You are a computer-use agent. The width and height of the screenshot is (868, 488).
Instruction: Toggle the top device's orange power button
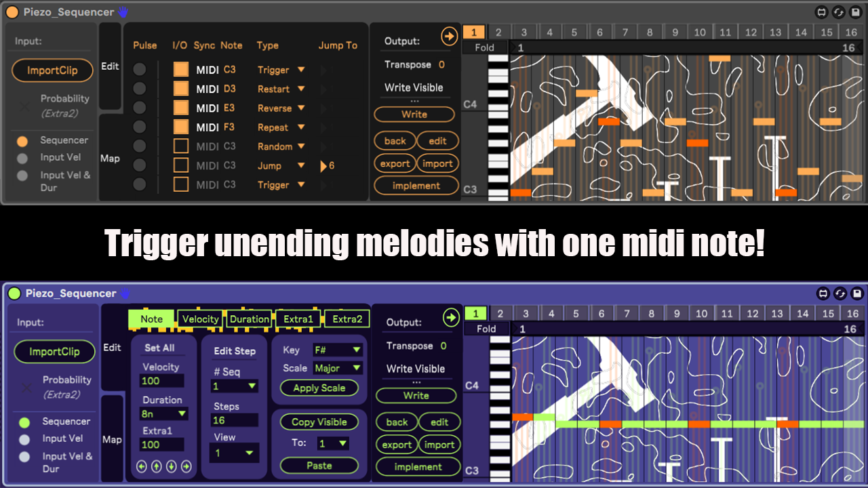[12, 12]
